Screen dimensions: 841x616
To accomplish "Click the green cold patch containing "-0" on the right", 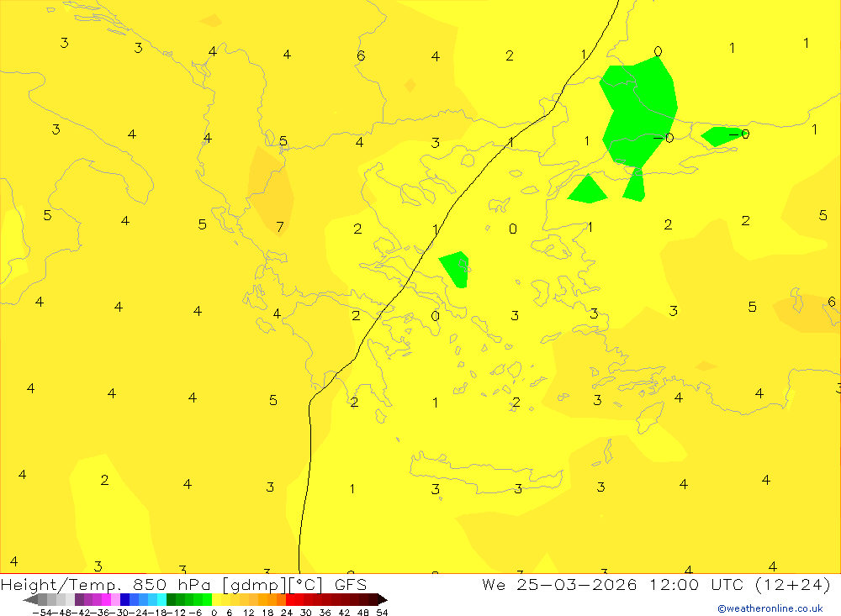I will 722,135.
